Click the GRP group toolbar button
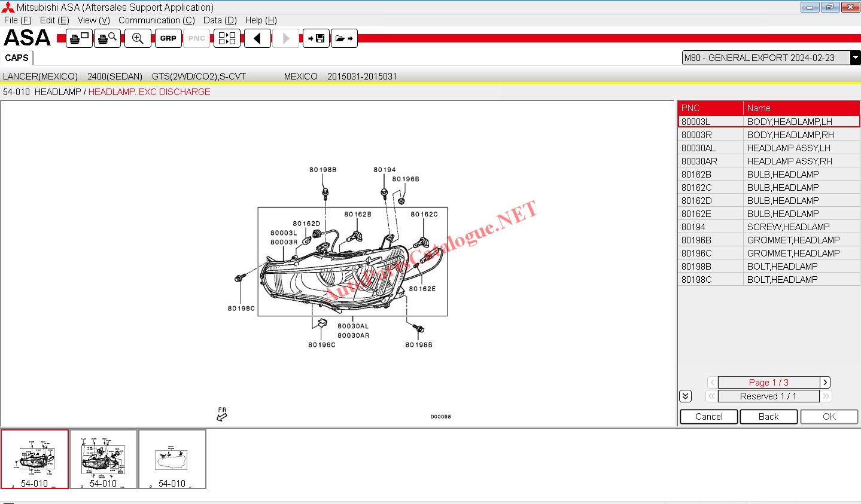This screenshot has width=861, height=504. 168,38
